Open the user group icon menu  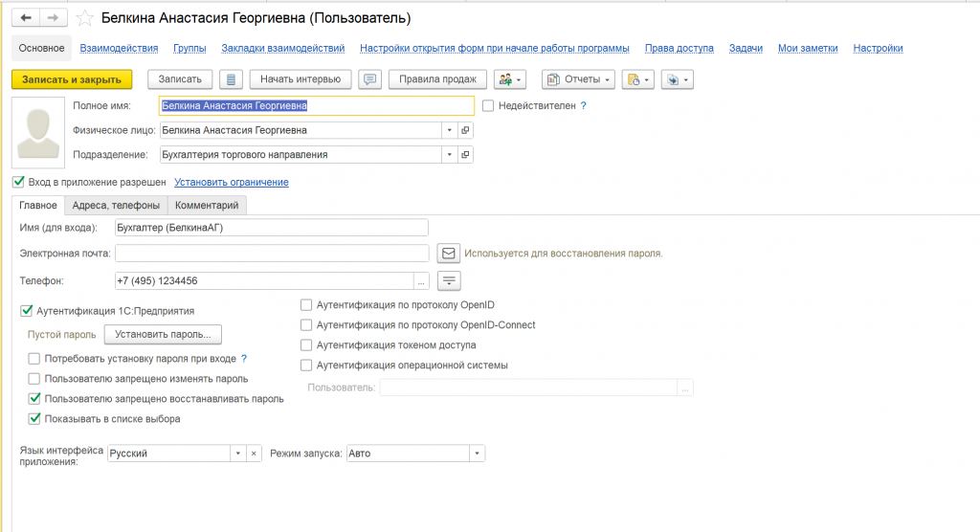[511, 79]
